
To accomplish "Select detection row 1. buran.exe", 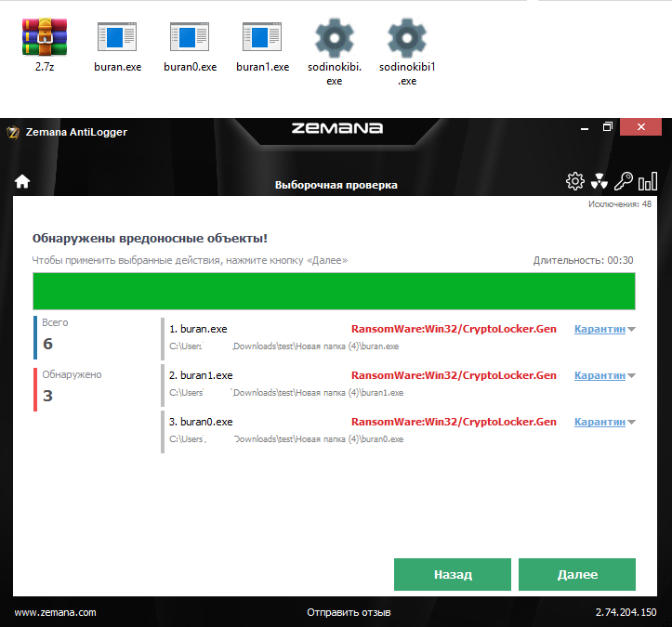I will coord(399,338).
